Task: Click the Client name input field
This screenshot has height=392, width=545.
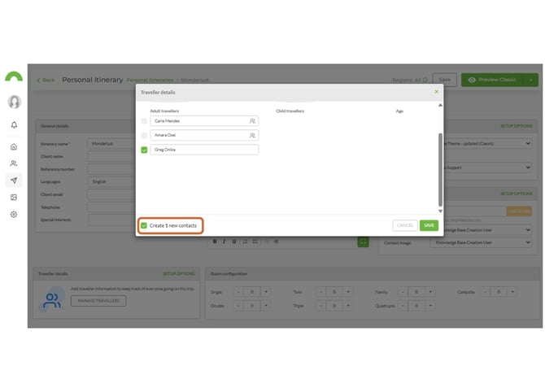Action: tap(111, 156)
